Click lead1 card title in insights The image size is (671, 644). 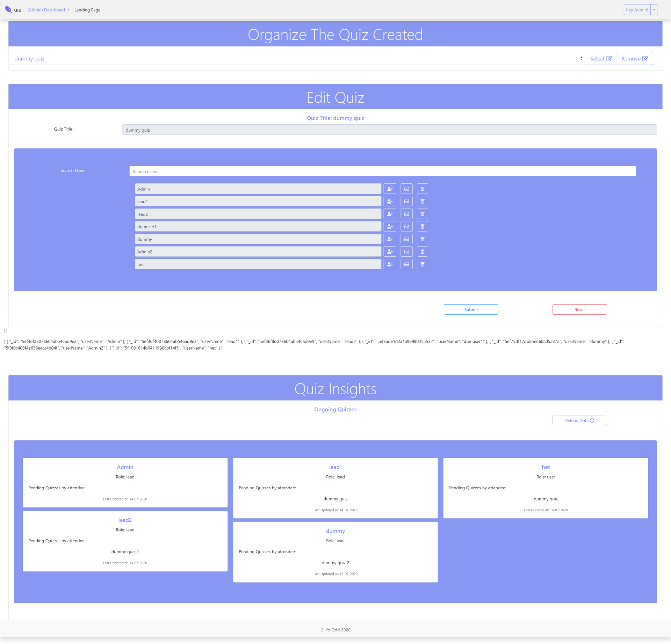335,467
